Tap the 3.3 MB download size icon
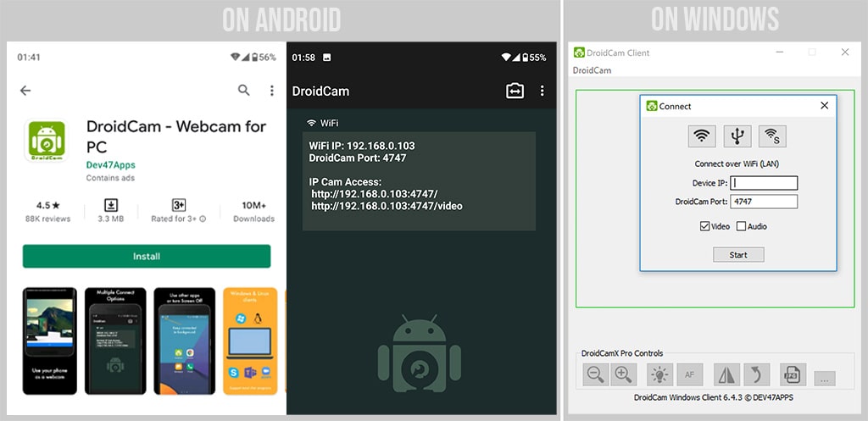 111,205
